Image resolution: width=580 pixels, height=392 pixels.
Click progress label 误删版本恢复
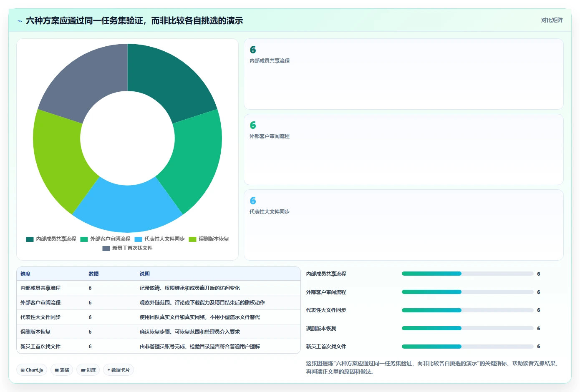pyautogui.click(x=321, y=329)
